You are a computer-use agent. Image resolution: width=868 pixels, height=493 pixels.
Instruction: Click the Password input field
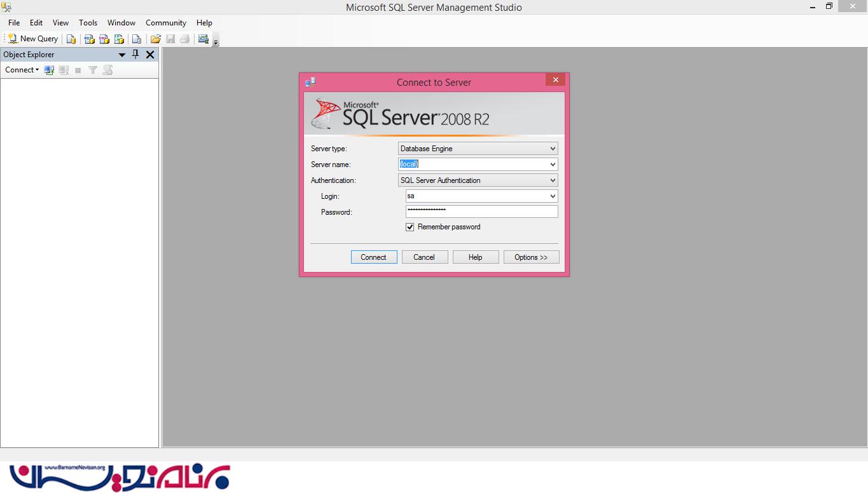481,212
